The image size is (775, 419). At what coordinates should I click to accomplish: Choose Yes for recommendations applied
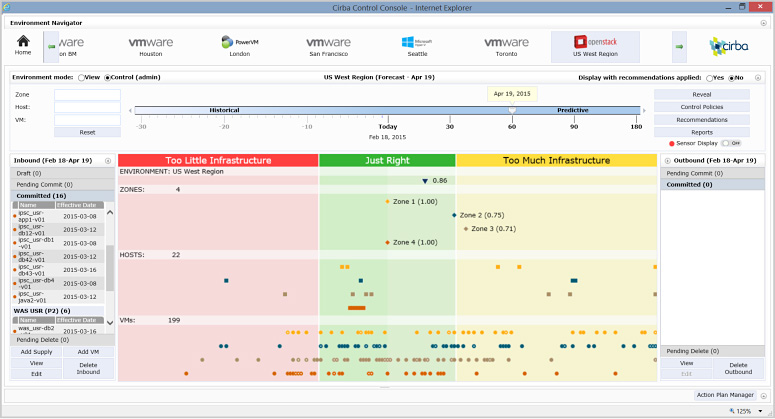tap(707, 76)
